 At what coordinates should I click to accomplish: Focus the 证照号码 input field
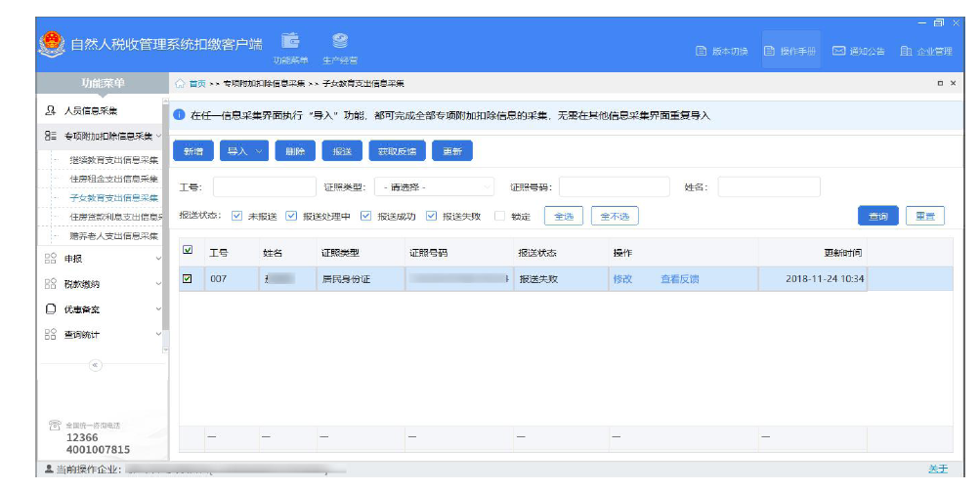point(615,186)
